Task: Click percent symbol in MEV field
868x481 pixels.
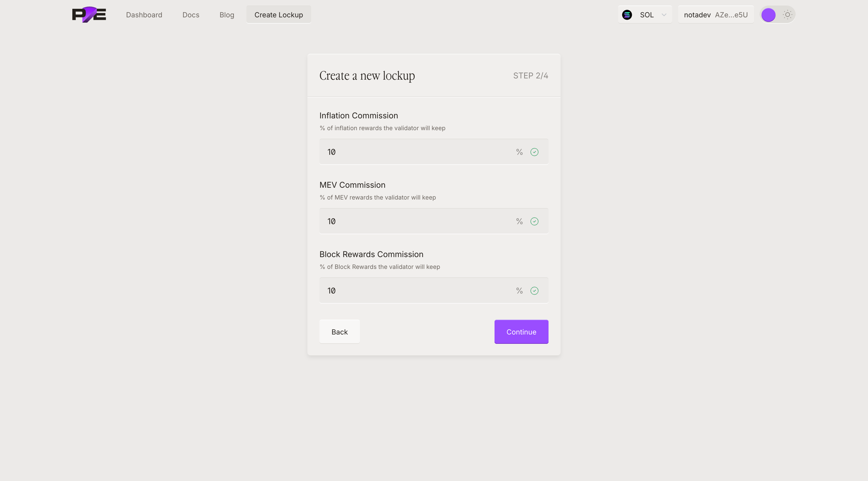Action: 519,221
